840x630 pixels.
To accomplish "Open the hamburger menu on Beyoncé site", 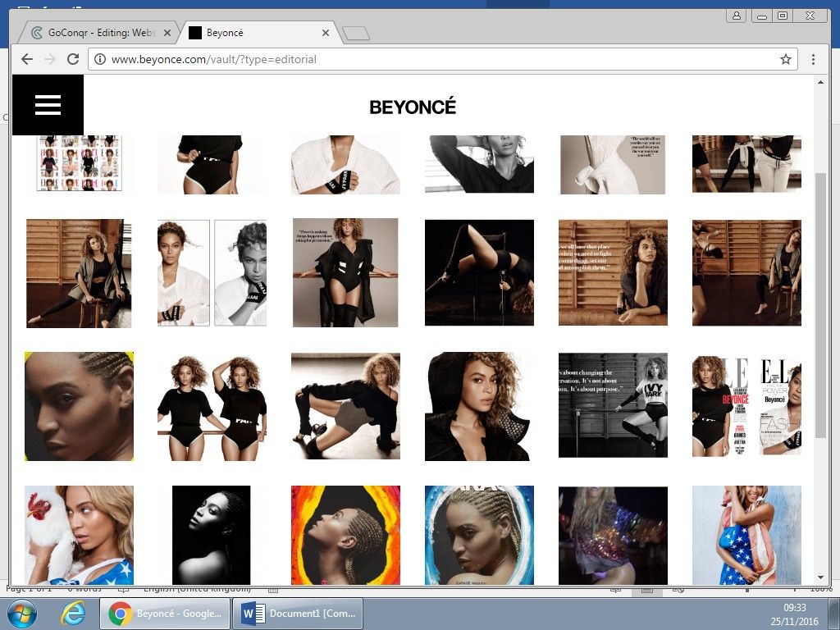I will pos(48,105).
